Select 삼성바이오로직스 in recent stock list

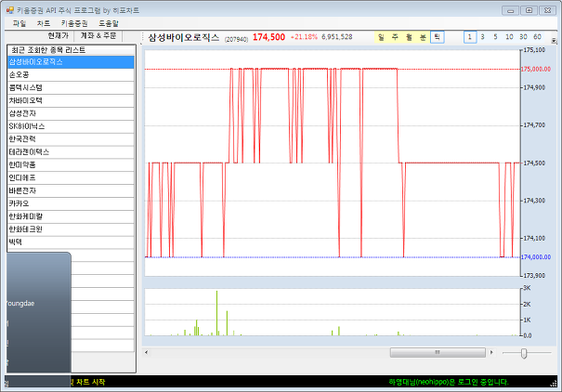[71, 62]
